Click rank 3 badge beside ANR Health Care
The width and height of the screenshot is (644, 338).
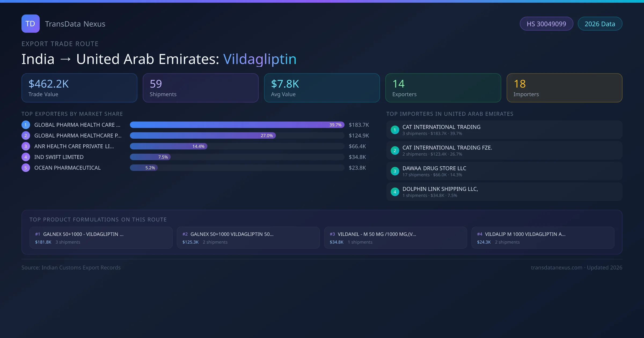pos(25,146)
